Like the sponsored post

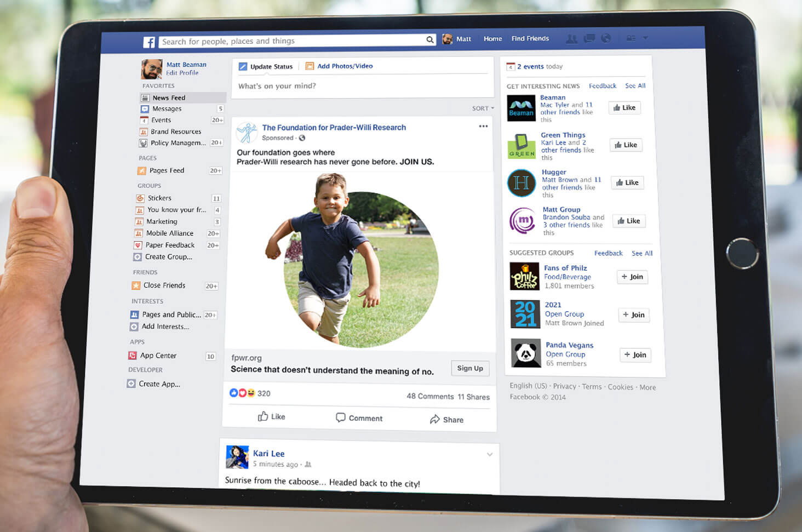[x=272, y=416]
